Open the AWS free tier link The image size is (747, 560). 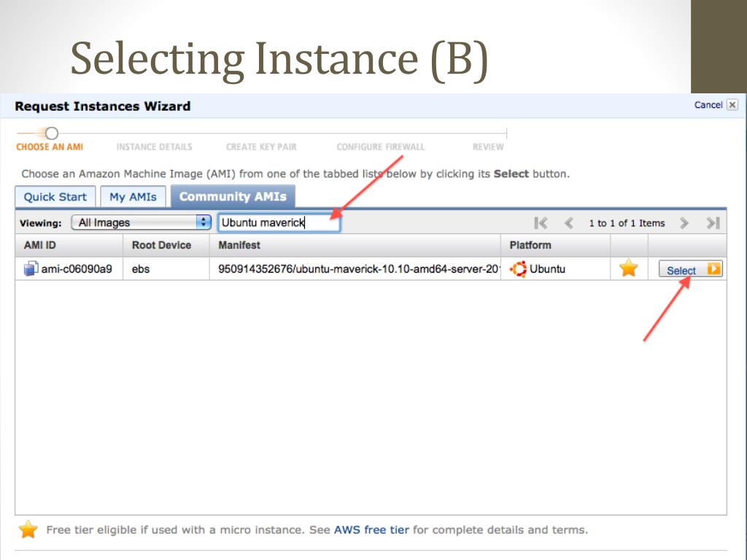[x=371, y=530]
